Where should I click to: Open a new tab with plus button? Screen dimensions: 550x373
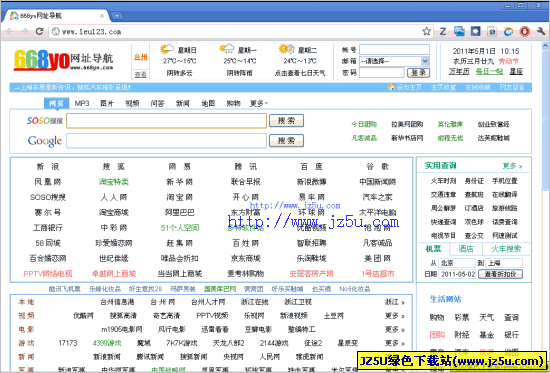pyautogui.click(x=117, y=16)
